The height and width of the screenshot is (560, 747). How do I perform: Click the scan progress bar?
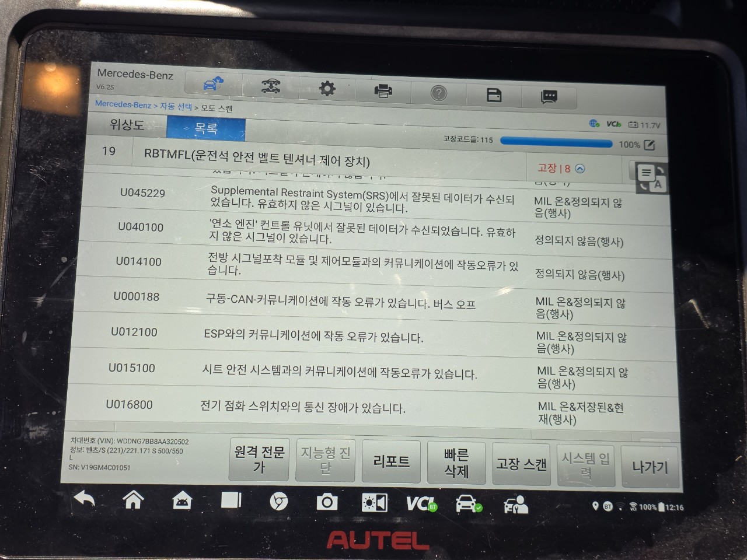(x=556, y=142)
